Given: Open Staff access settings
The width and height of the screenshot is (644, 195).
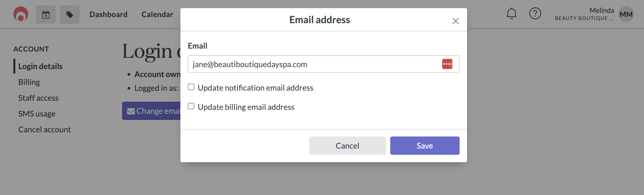Looking at the screenshot, I should [x=38, y=98].
